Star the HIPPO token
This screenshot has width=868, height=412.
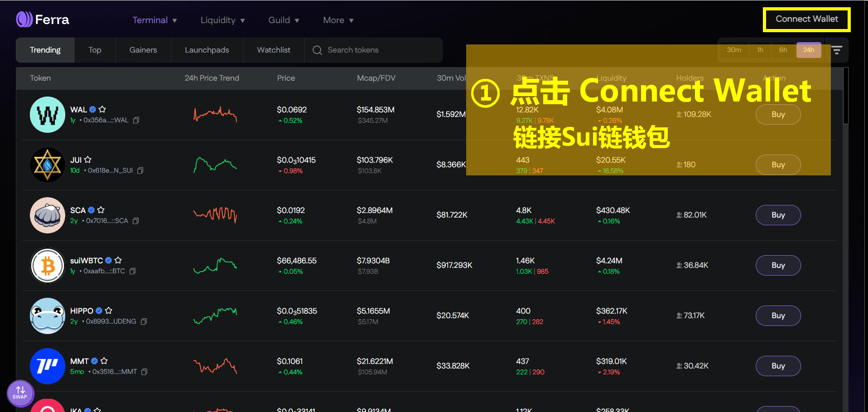[x=109, y=310]
